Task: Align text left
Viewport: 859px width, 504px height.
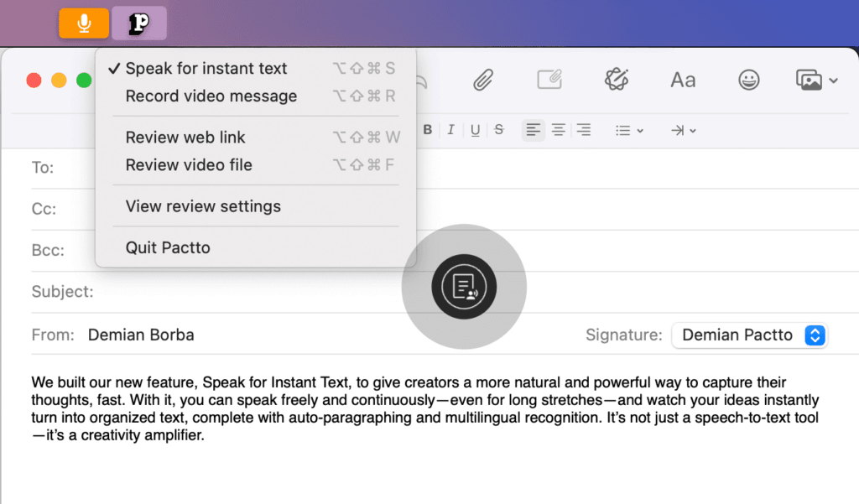Action: click(533, 130)
